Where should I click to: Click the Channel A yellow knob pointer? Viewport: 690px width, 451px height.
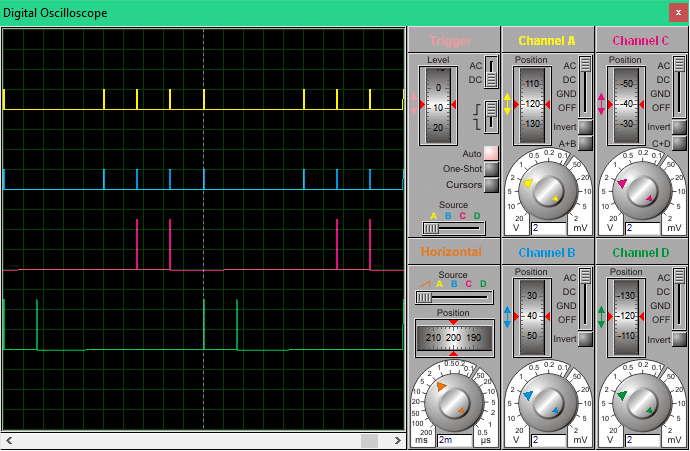(x=528, y=183)
